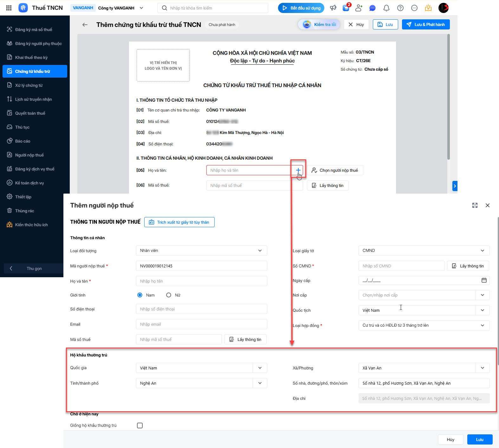Click Trích xuất từ giấy tờ tùy thân button

[x=179, y=222]
